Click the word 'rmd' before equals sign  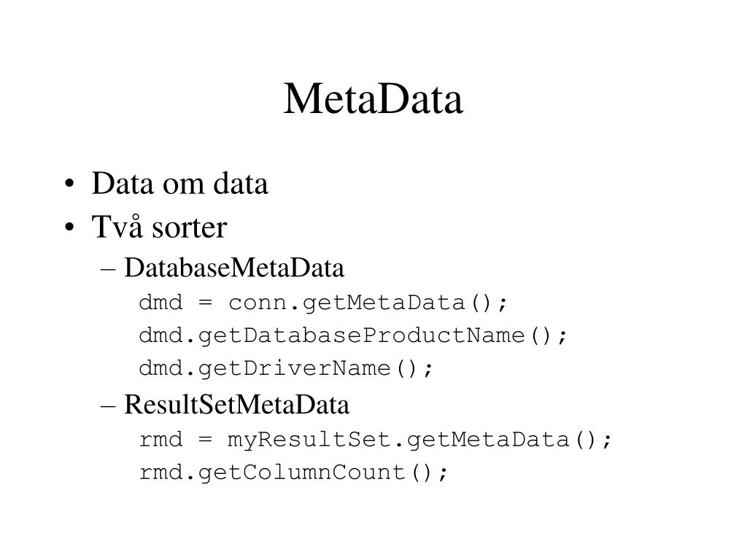pyautogui.click(x=160, y=440)
